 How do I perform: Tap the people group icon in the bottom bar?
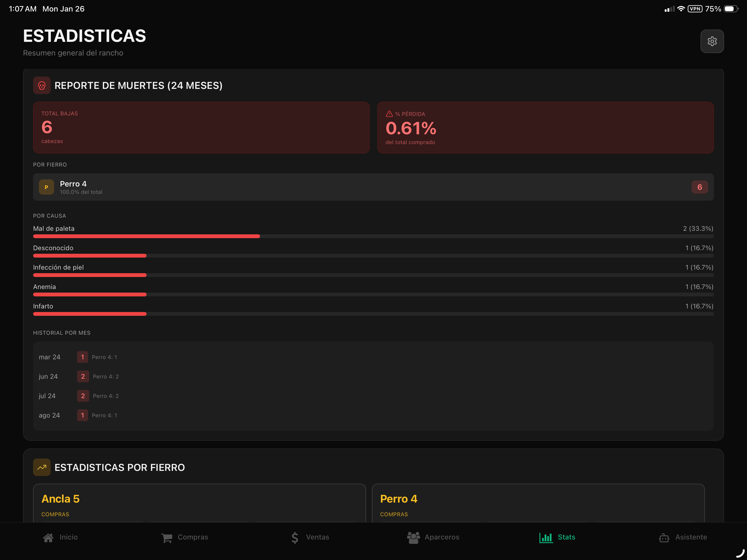tap(413, 537)
